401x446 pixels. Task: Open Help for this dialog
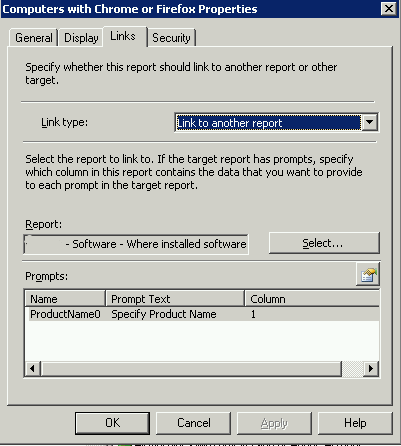tap(355, 423)
